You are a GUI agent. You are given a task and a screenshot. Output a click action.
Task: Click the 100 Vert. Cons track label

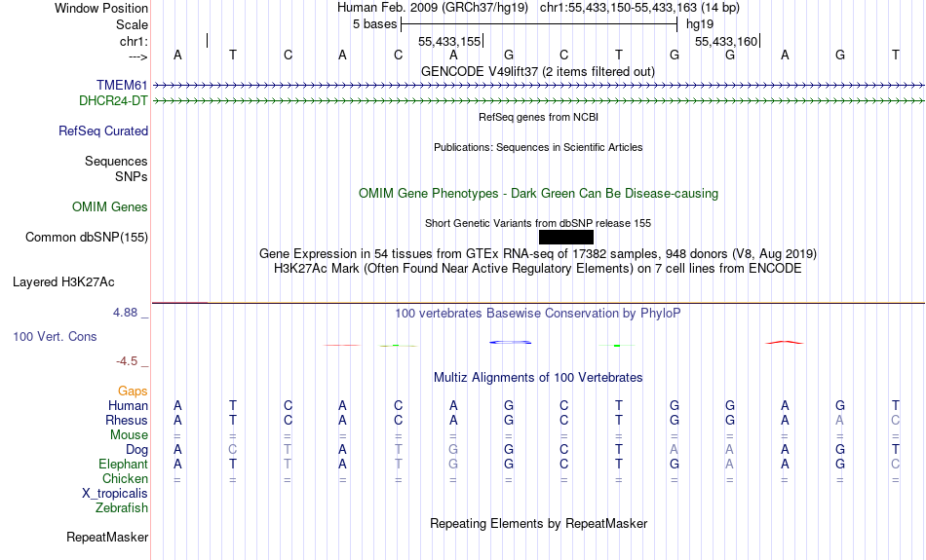click(55, 336)
